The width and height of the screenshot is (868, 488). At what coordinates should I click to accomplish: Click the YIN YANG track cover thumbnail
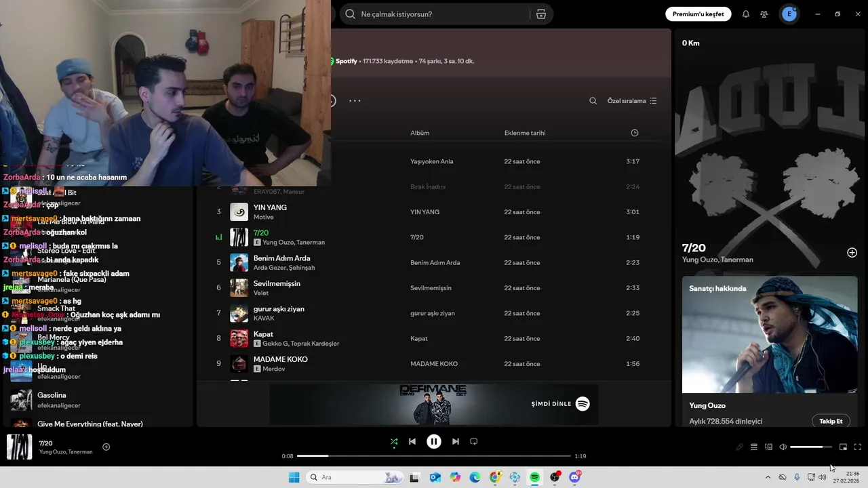point(239,212)
